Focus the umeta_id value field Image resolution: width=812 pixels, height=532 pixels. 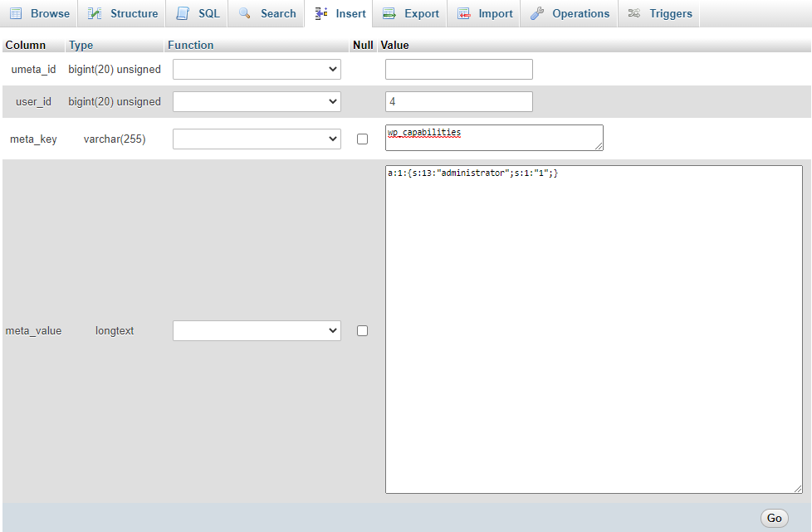pos(459,70)
